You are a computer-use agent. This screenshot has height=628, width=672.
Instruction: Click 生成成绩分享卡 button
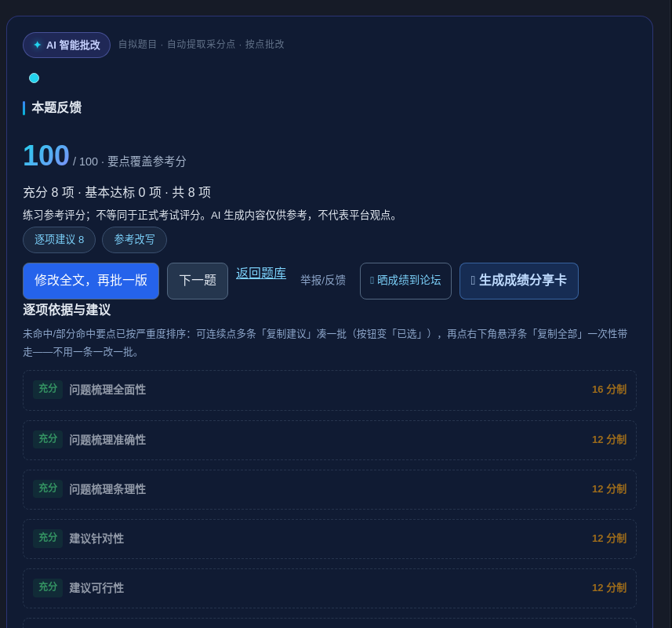(519, 281)
